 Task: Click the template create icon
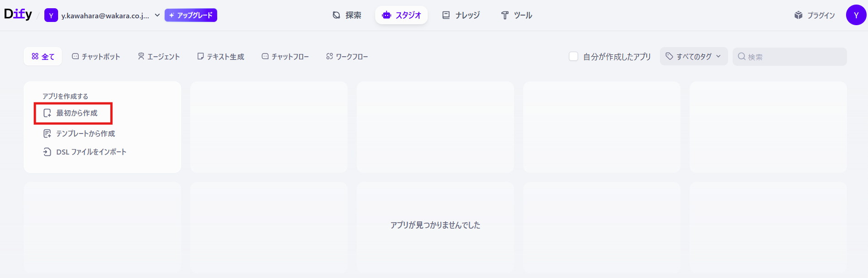[x=47, y=134]
